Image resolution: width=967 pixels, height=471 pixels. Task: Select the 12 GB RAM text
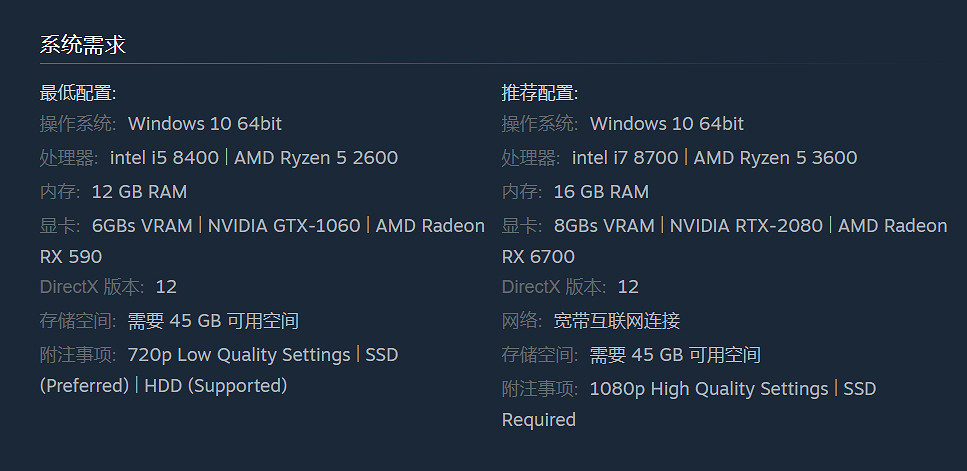pyautogui.click(x=139, y=192)
